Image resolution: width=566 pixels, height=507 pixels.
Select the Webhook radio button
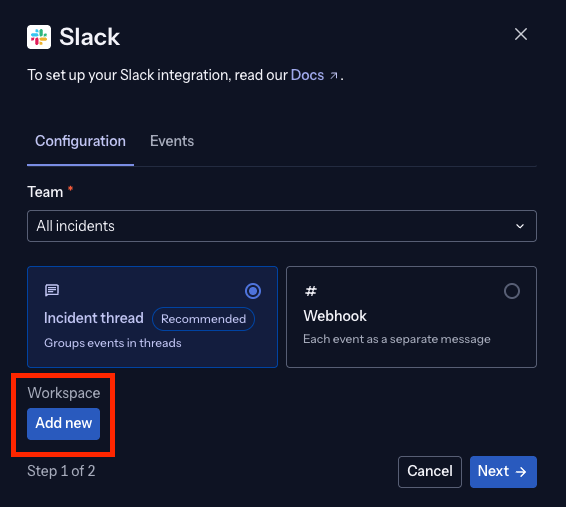[511, 291]
